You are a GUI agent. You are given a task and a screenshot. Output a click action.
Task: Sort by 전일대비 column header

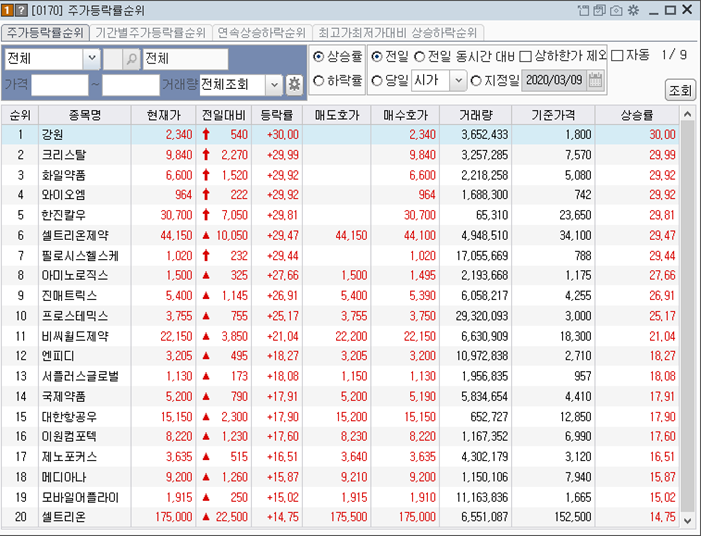[x=224, y=115]
